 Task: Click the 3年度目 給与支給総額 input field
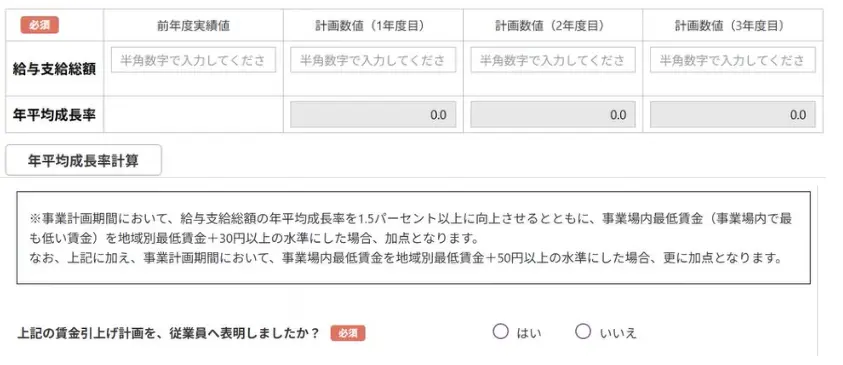(733, 60)
